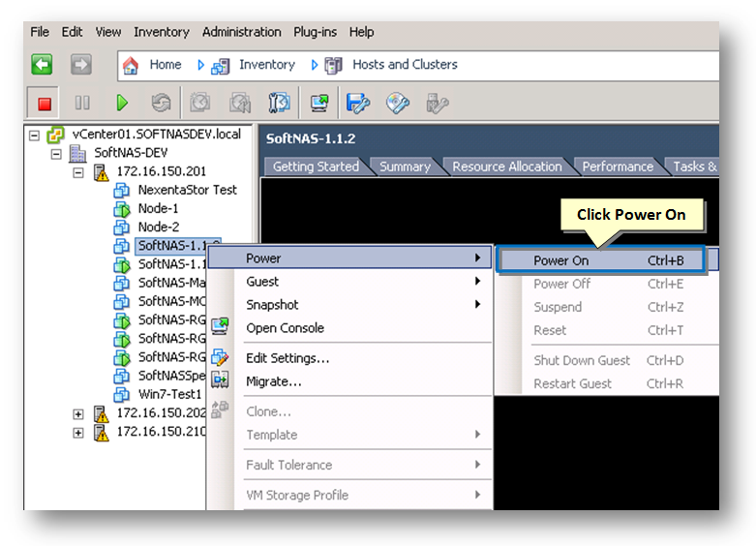Open the Administration menu
This screenshot has height=546, width=756.
tap(242, 32)
